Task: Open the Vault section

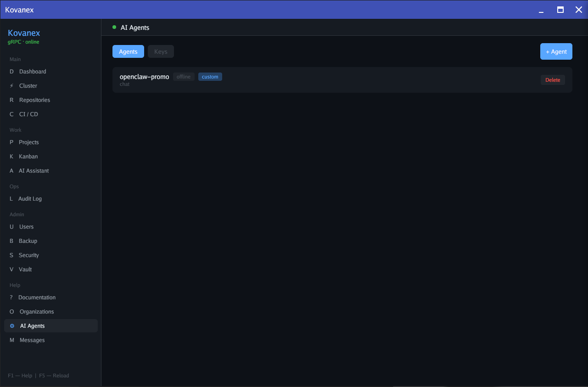Action: [x=26, y=269]
